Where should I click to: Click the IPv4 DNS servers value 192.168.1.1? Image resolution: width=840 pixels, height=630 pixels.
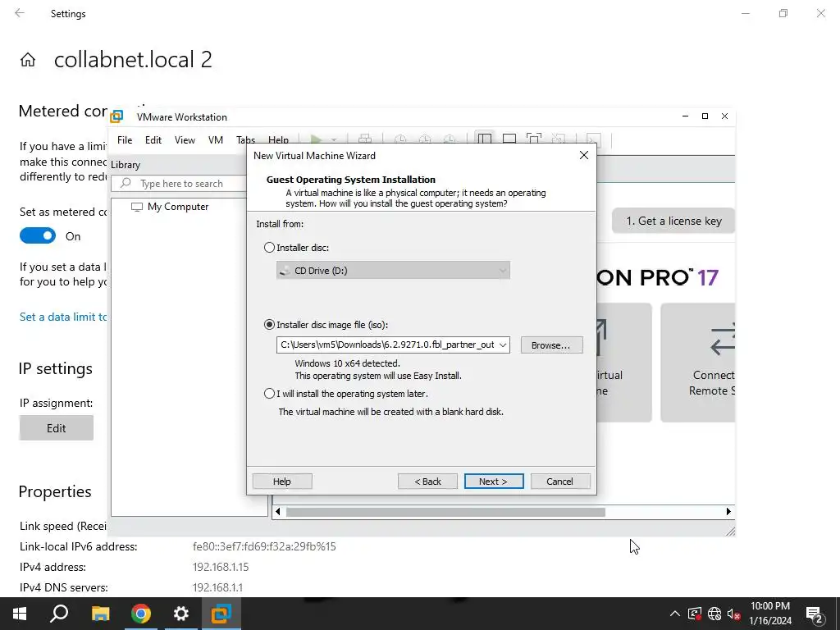(217, 587)
